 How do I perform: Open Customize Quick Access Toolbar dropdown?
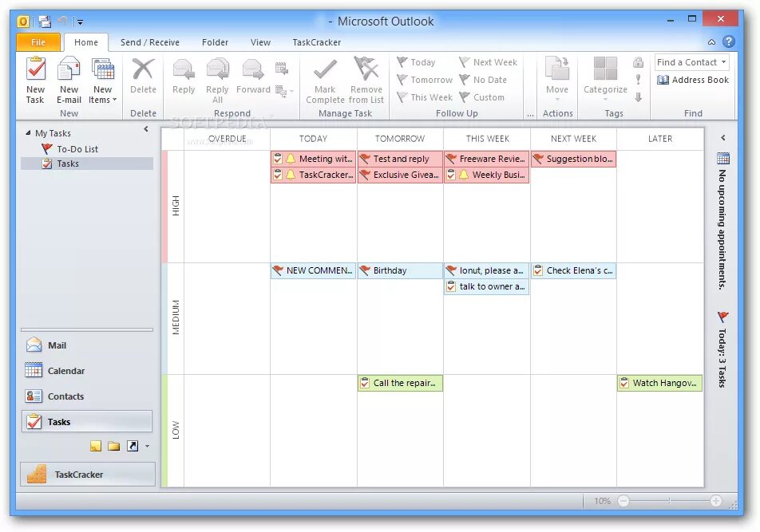coord(80,22)
